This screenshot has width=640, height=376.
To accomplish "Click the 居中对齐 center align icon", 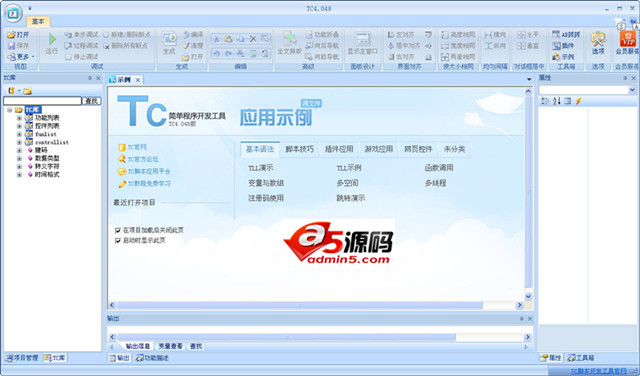I will 391,46.
